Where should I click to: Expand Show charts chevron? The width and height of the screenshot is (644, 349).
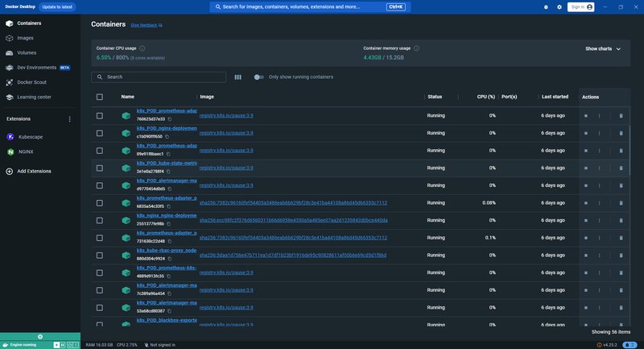point(618,49)
